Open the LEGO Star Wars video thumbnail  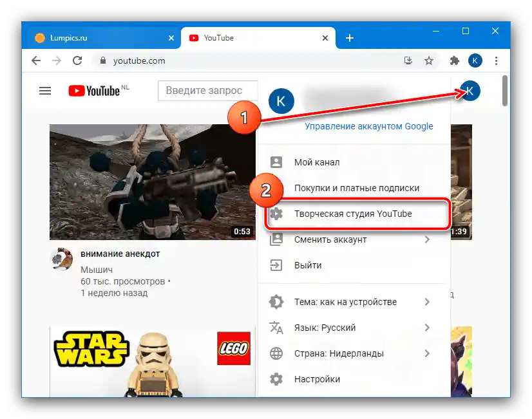click(x=153, y=361)
